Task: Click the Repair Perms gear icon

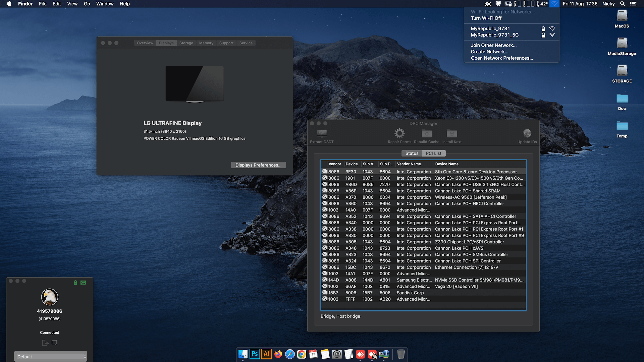Action: point(399,133)
